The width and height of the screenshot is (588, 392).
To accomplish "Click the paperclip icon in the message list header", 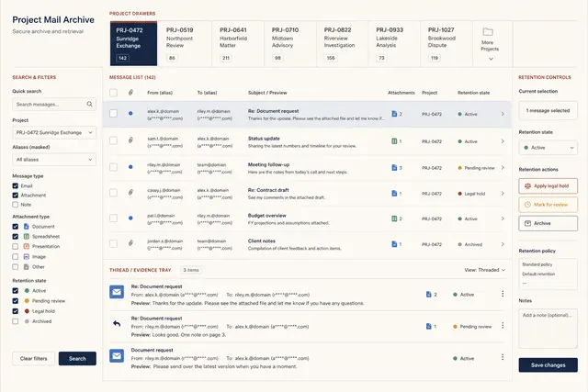I will coord(130,92).
